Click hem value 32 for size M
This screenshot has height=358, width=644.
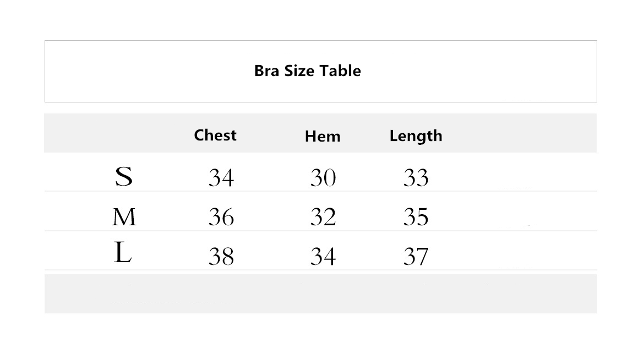pos(323,217)
